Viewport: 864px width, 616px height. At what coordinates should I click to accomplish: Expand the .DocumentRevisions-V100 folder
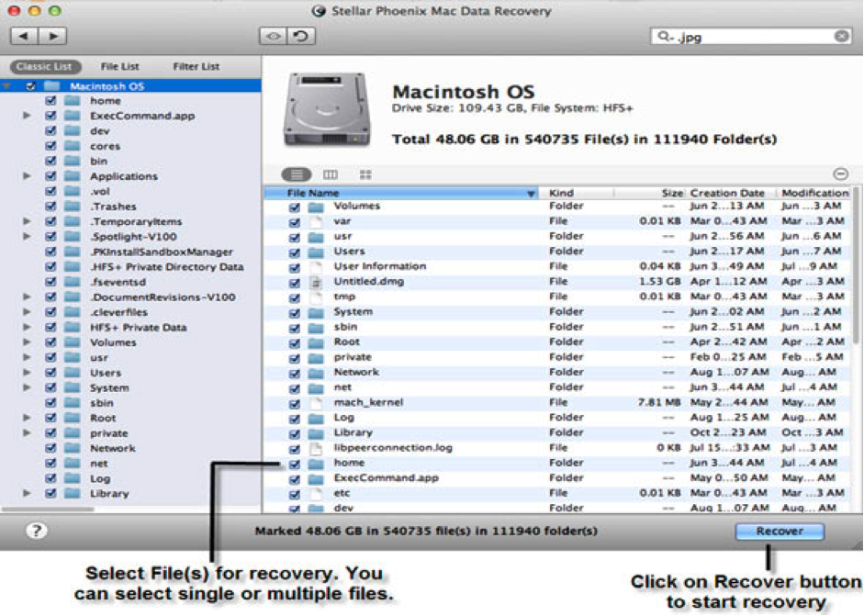(27, 297)
